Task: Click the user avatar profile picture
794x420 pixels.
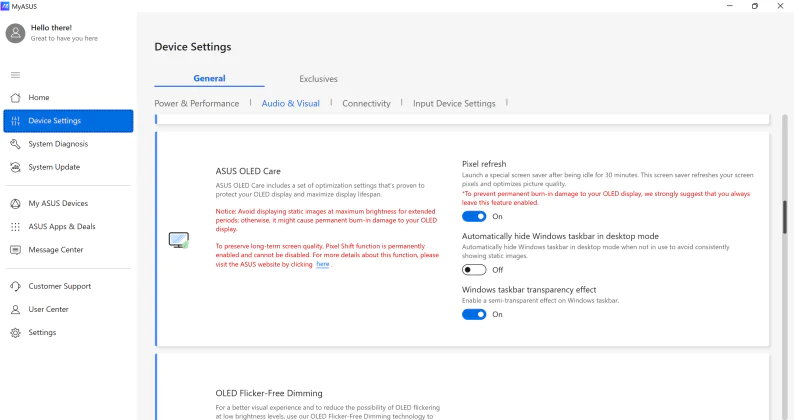Action: point(15,33)
